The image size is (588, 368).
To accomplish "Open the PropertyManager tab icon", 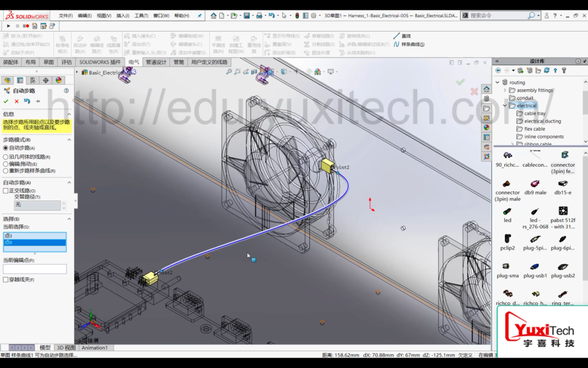I will (20, 80).
